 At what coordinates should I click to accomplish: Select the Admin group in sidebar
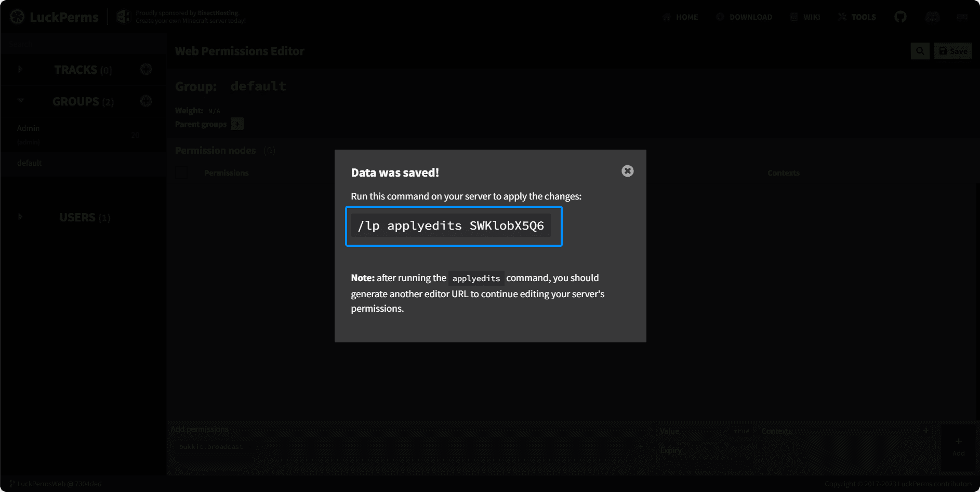(29, 128)
